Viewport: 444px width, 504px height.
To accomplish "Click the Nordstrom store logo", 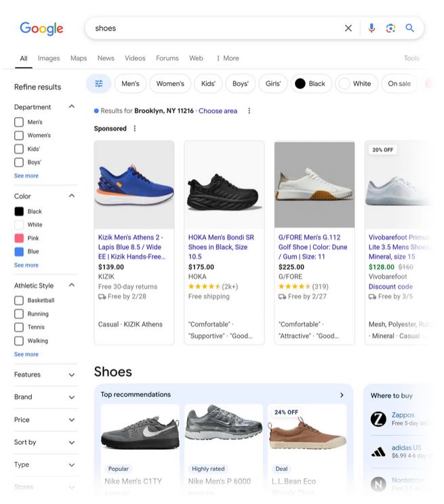I will click(x=378, y=484).
